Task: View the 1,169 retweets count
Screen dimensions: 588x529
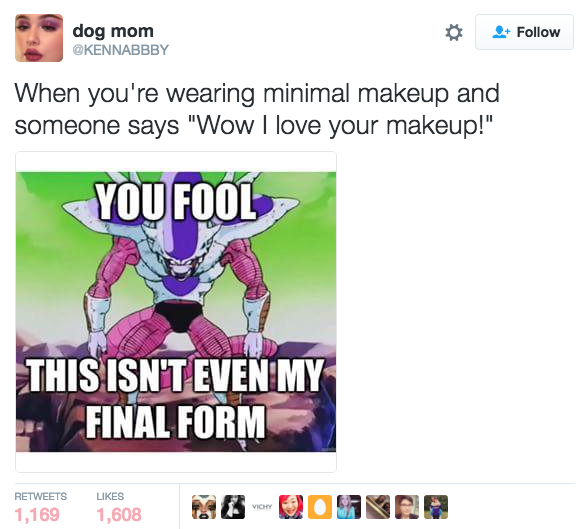Action: [x=37, y=514]
